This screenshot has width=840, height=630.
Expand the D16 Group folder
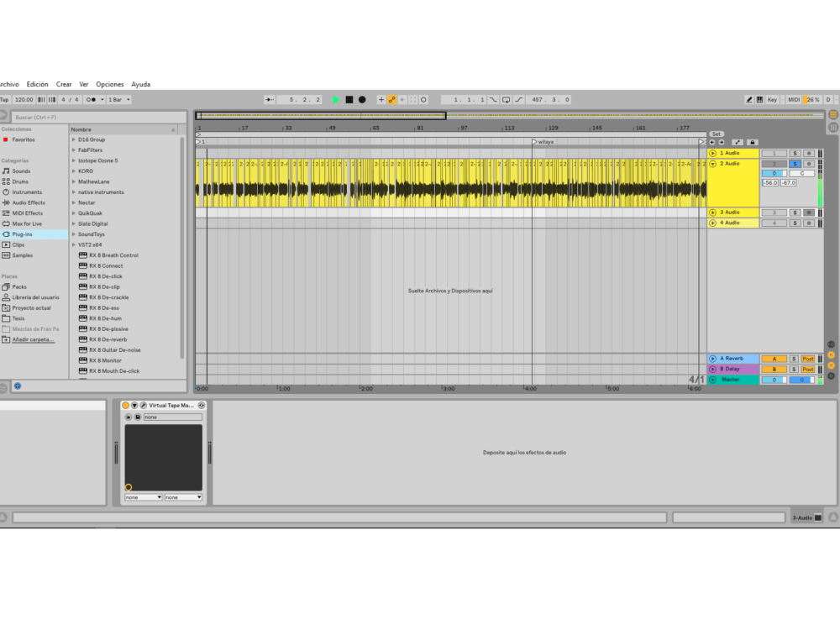pyautogui.click(x=74, y=139)
